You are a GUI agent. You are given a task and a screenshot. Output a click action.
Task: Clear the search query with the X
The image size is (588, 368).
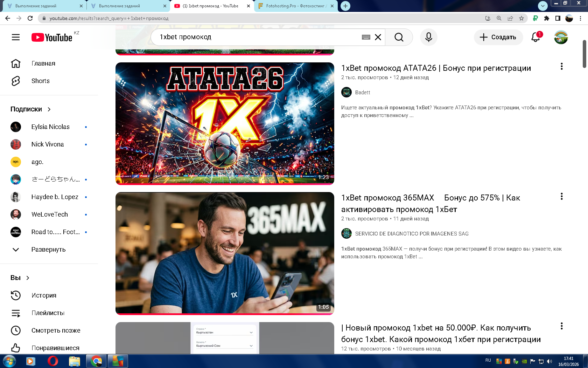(x=378, y=37)
